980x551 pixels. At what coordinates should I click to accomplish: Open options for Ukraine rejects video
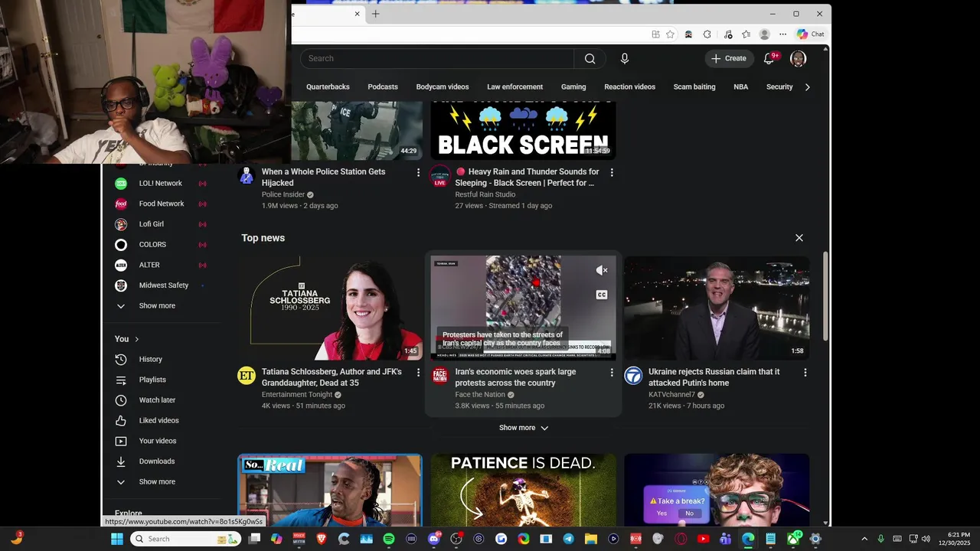[805, 373]
